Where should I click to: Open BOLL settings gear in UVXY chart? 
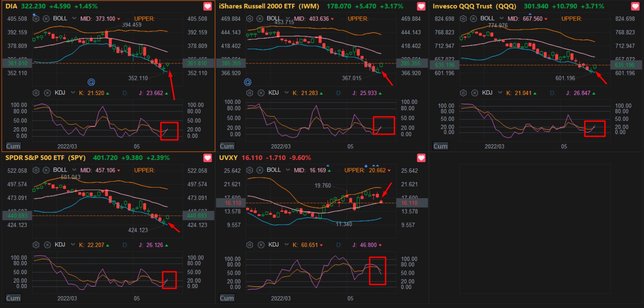[x=250, y=170]
